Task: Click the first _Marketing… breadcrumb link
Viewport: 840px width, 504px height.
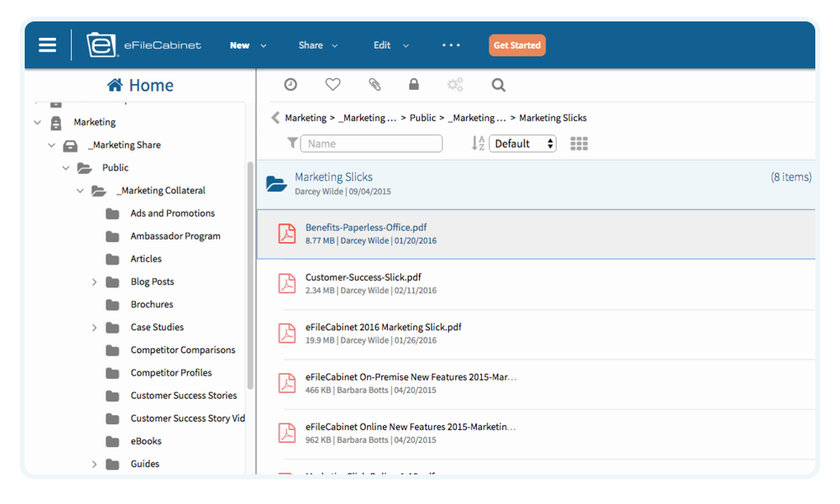Action: click(x=367, y=118)
